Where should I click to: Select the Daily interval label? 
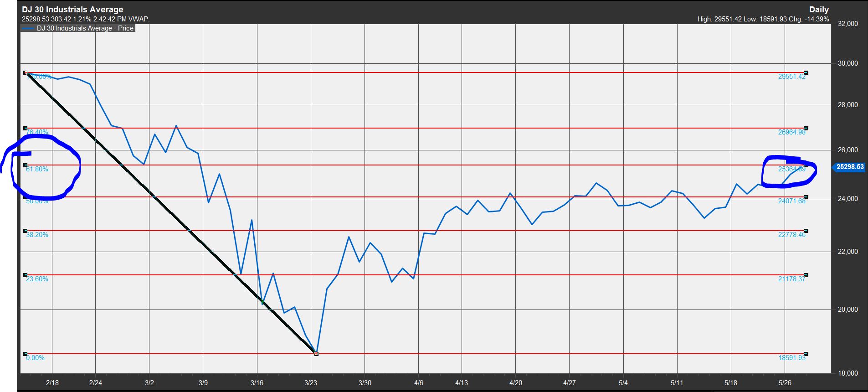coord(819,10)
